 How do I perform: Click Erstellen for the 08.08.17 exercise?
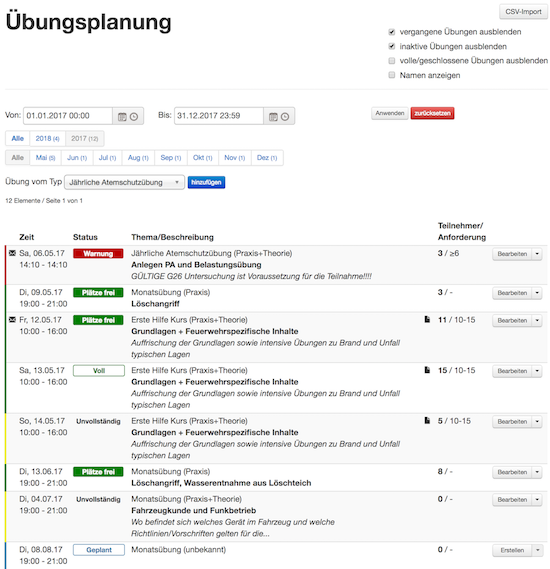point(512,550)
